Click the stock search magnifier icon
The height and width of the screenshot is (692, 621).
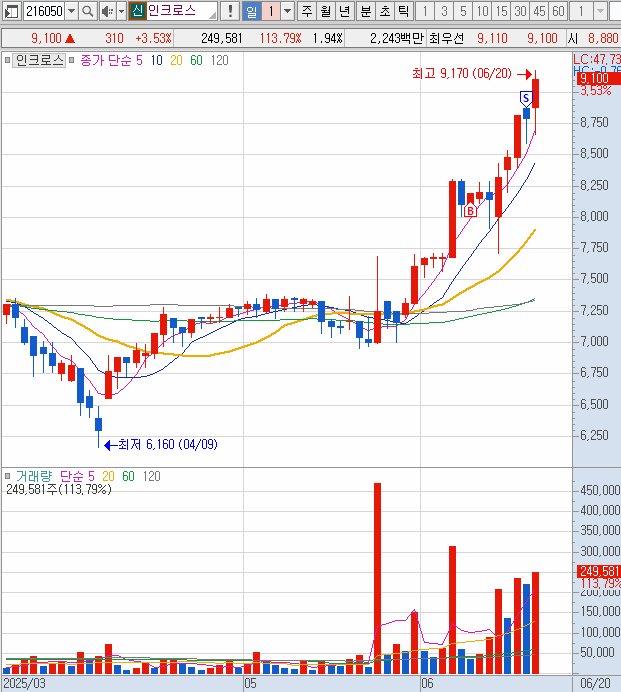point(87,11)
